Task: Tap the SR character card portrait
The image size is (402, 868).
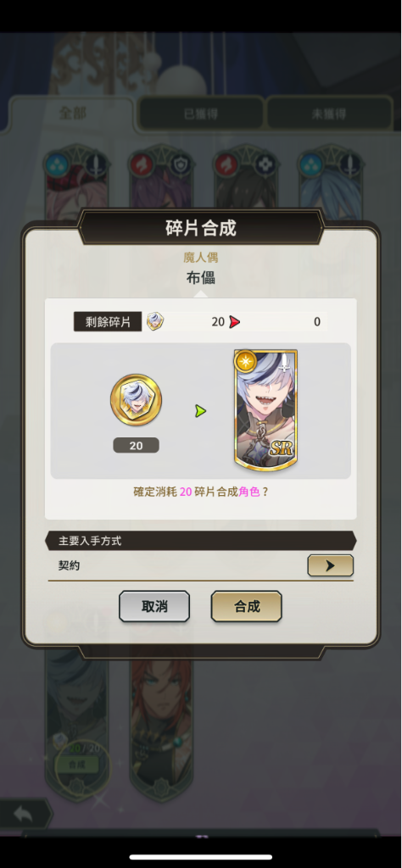Action: coord(265,410)
